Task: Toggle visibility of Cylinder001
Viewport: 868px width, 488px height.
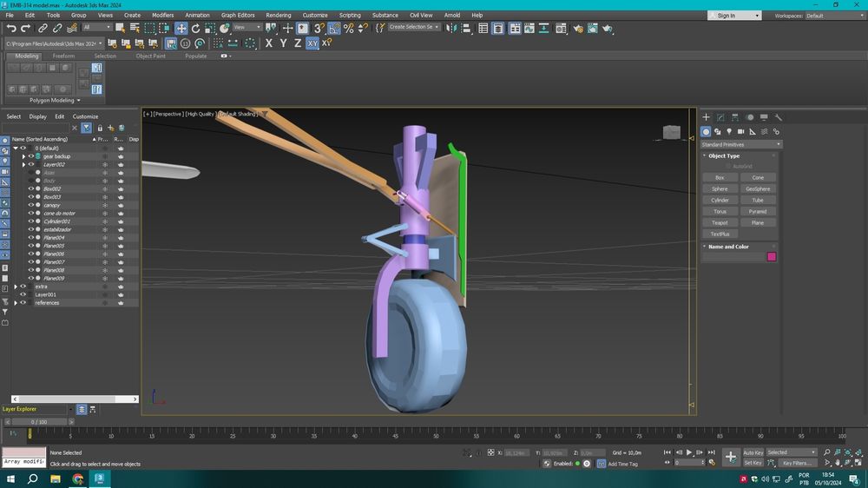Action: click(30, 221)
